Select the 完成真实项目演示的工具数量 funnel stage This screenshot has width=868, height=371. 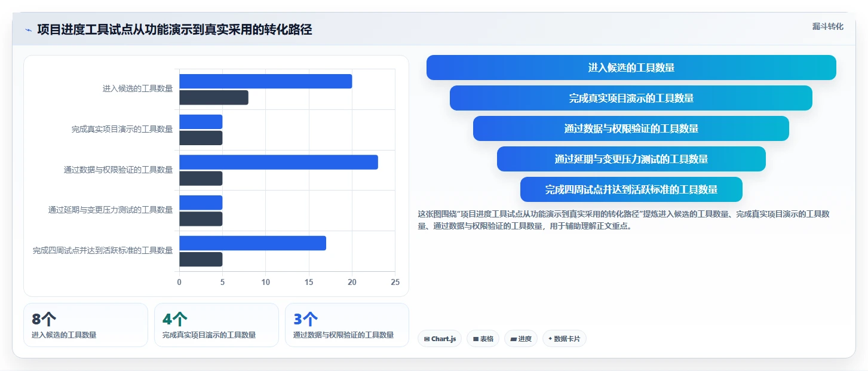[x=631, y=98]
